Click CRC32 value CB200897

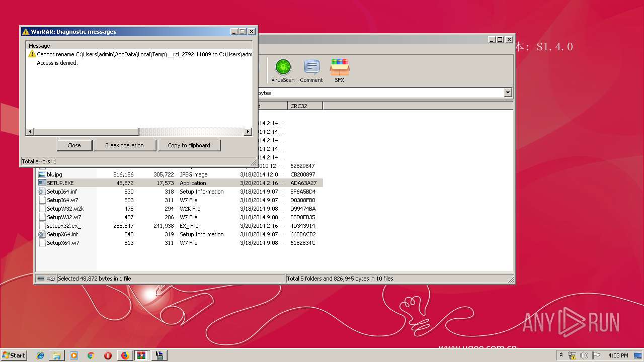[303, 174]
